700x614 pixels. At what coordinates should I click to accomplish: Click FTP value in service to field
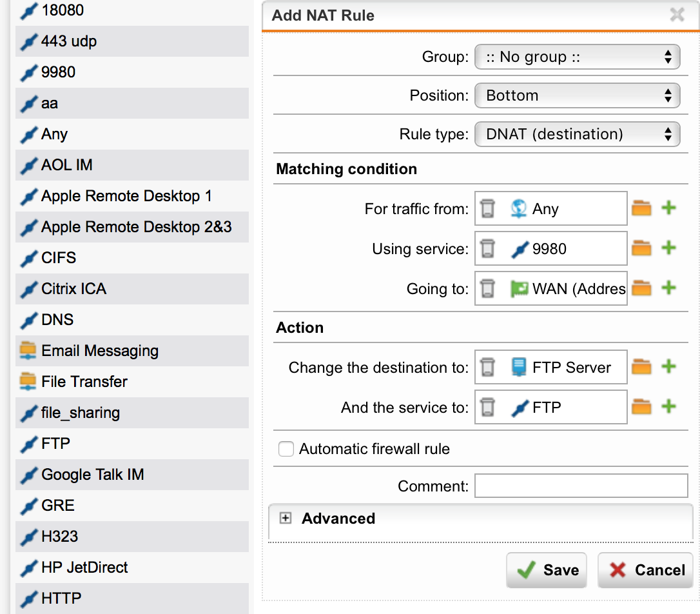(547, 407)
